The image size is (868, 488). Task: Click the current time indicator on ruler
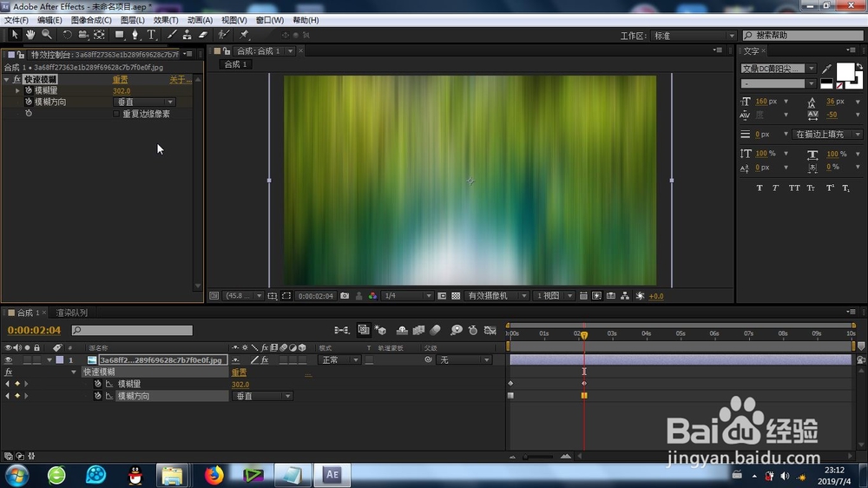[x=584, y=335]
